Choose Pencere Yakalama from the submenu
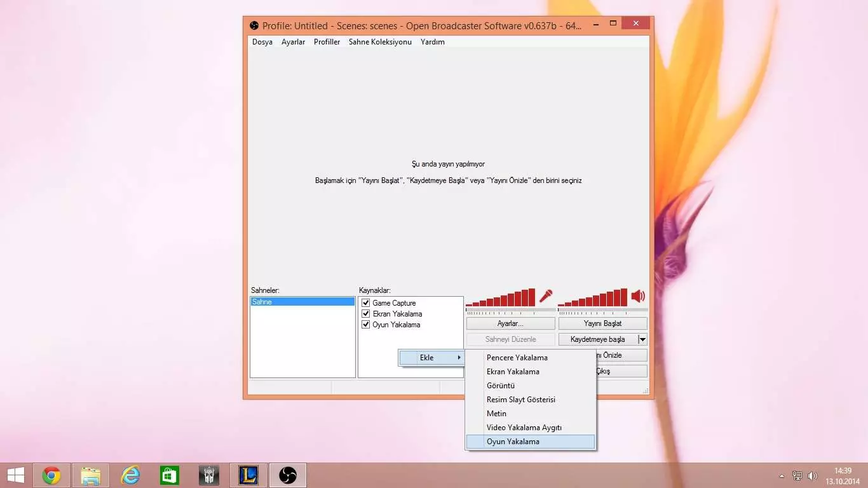The image size is (868, 488). 531,358
